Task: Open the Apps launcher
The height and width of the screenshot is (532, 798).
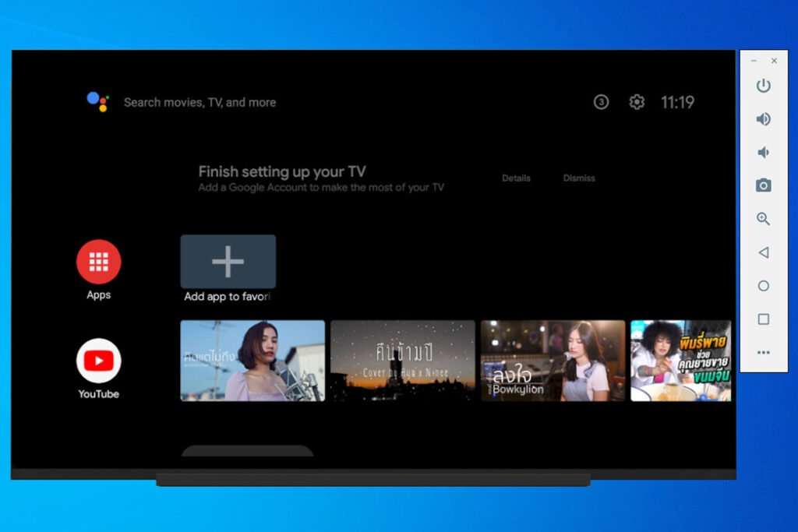Action: coord(97,263)
